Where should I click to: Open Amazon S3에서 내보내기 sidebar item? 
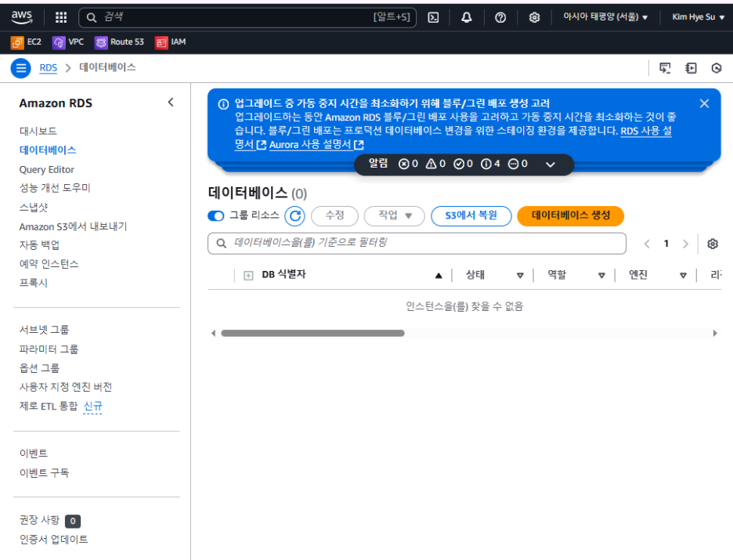tap(73, 226)
